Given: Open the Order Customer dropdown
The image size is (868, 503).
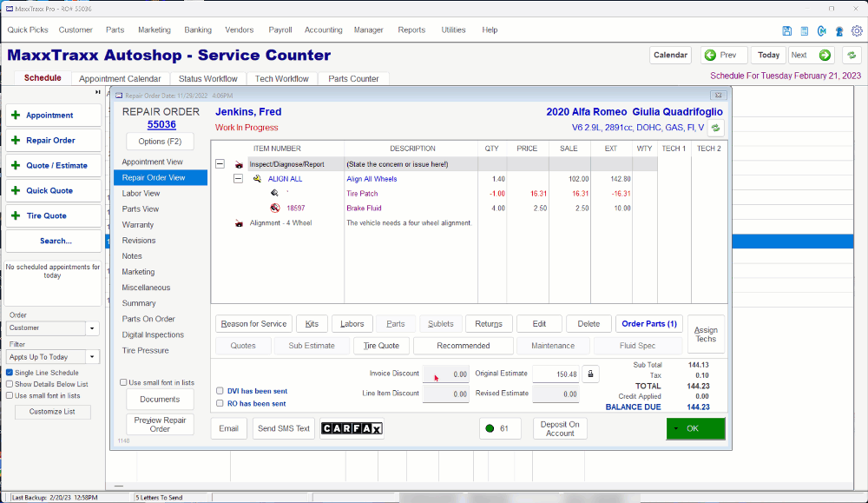Looking at the screenshot, I should (x=92, y=328).
